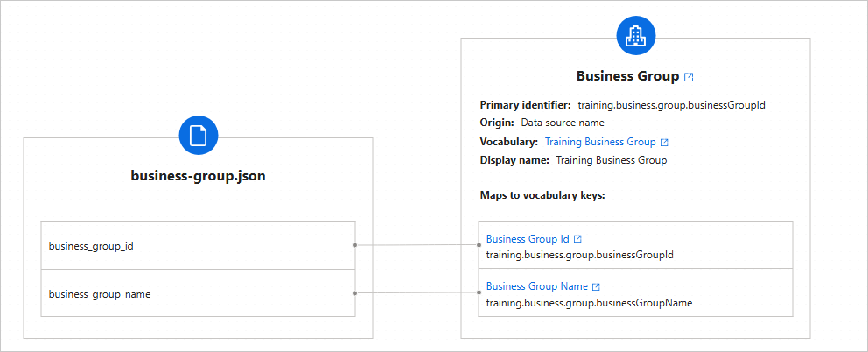Image resolution: width=868 pixels, height=352 pixels.
Task: Click connector dot left of Business Group Name
Action: [x=479, y=293]
